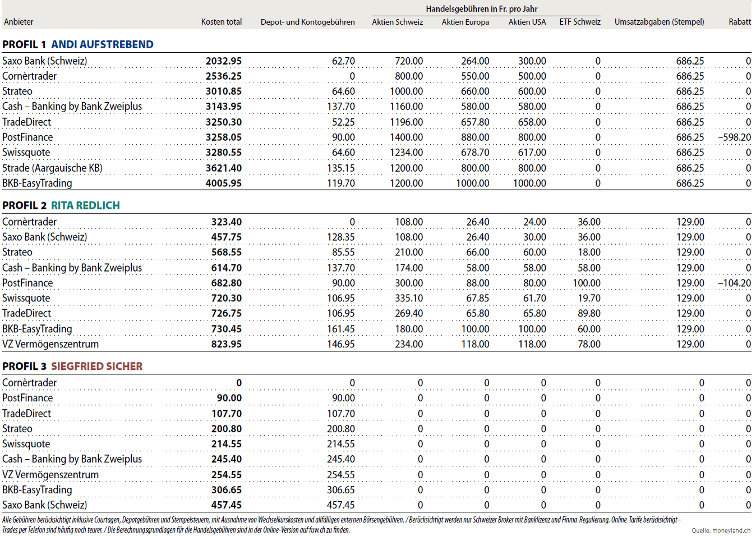Click VZ Vermögenszentrum in Profil 3
Viewport: 756px width, 536px height.
(x=50, y=475)
